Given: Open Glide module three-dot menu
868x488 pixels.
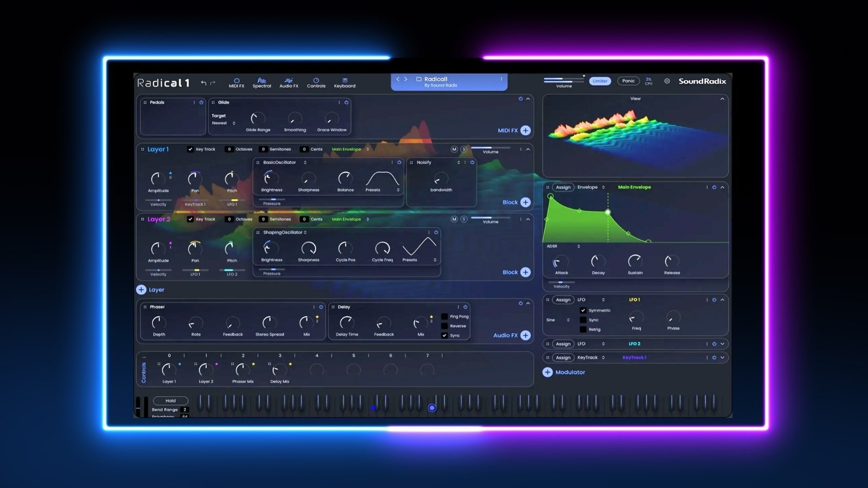Looking at the screenshot, I should pyautogui.click(x=339, y=102).
